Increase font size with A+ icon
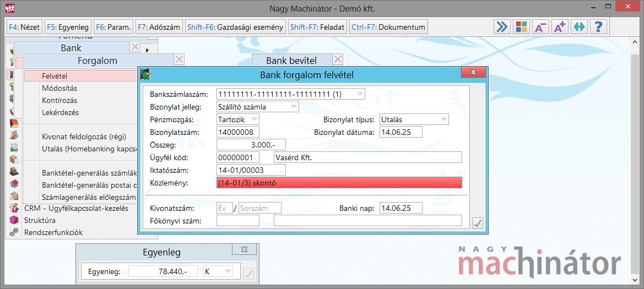The height and width of the screenshot is (289, 644). 560,27
